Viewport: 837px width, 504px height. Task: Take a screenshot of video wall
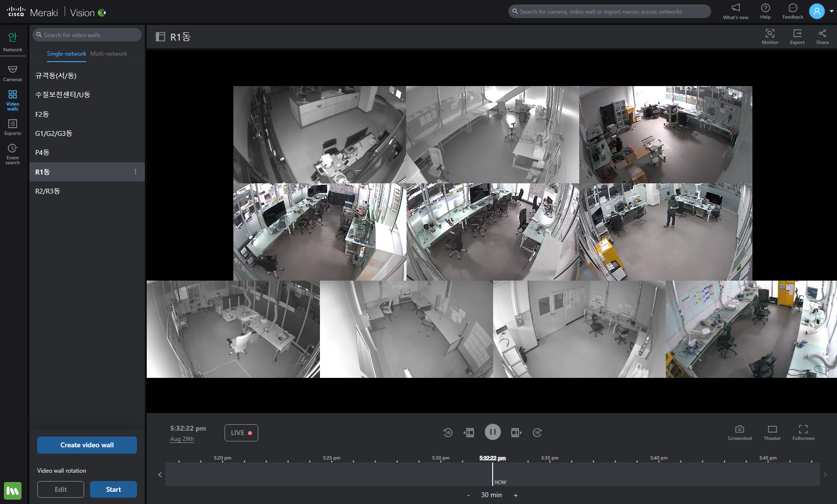click(739, 432)
